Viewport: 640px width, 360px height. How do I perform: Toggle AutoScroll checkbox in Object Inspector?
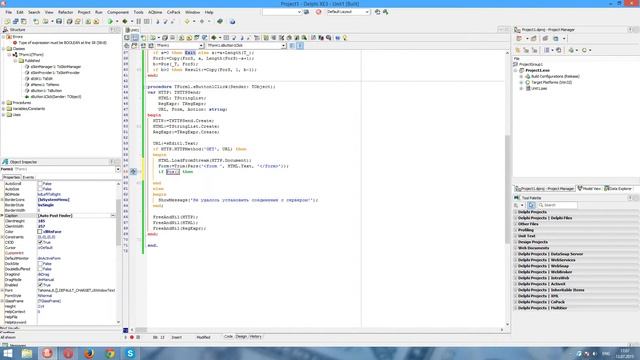pos(40,184)
